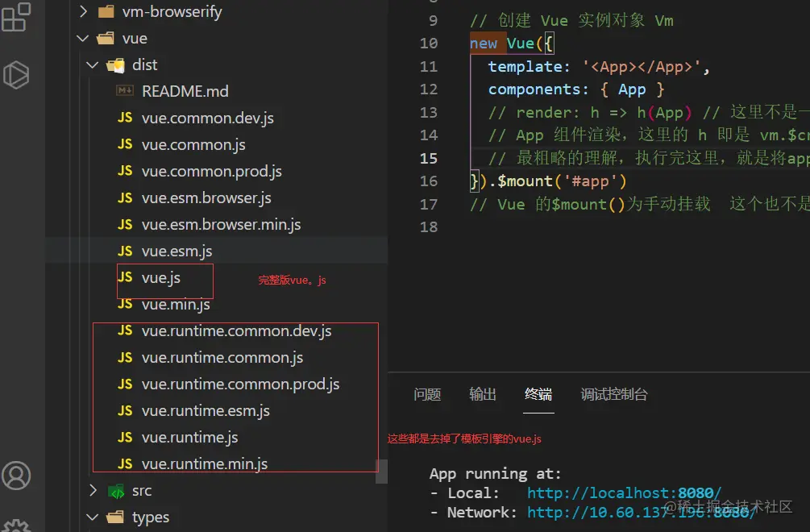Expand the src folder chevron

click(93, 490)
